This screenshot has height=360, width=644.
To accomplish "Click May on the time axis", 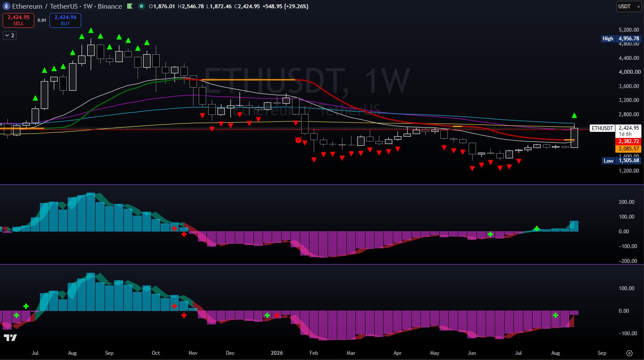I will click(x=435, y=353).
